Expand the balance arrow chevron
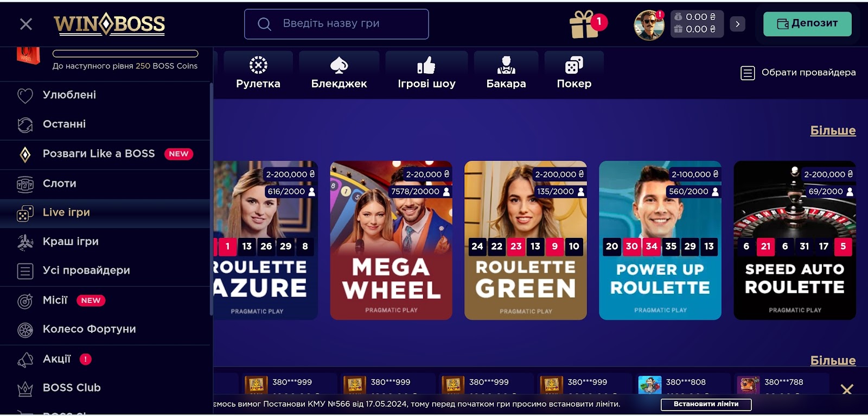868x416 pixels. (x=737, y=24)
